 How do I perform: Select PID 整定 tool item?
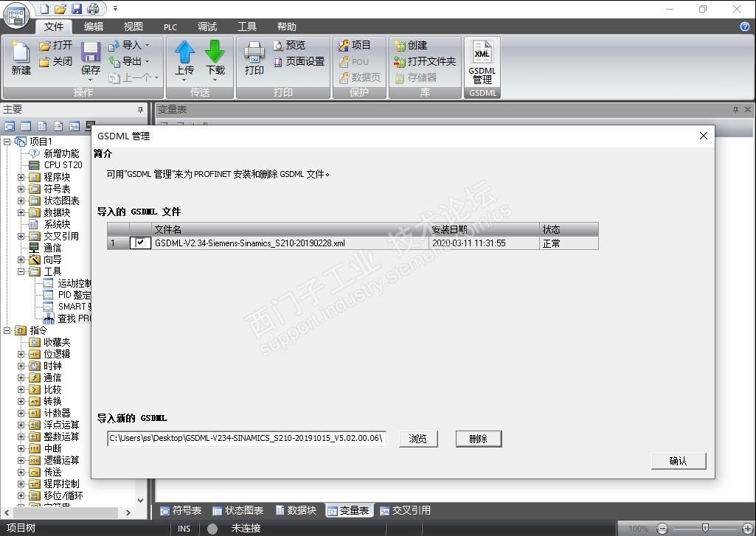(74, 294)
